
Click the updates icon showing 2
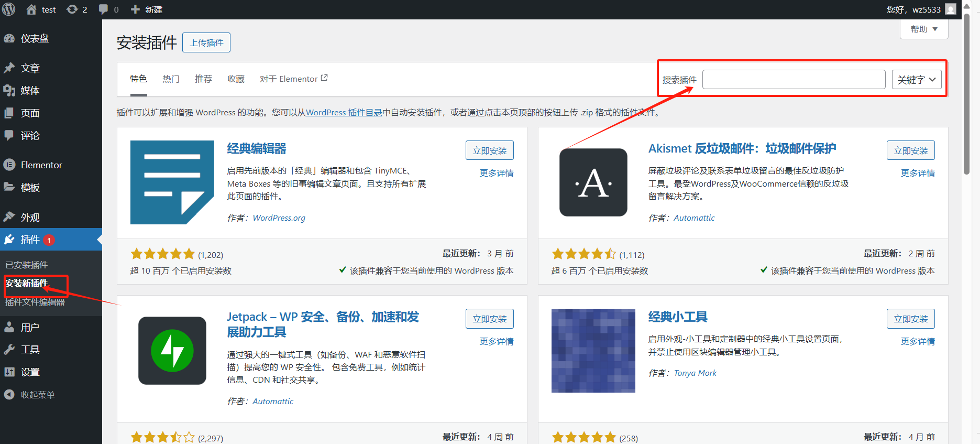point(72,9)
